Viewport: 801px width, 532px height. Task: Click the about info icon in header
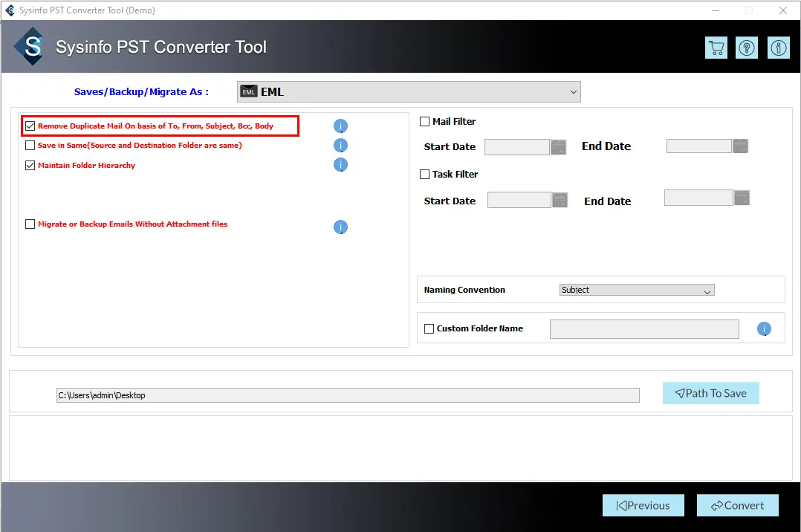click(778, 48)
